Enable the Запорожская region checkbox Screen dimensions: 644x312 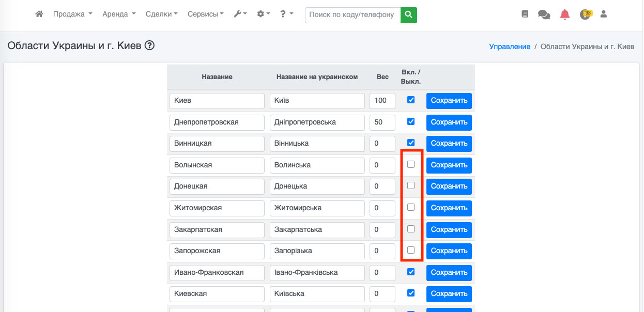[411, 250]
